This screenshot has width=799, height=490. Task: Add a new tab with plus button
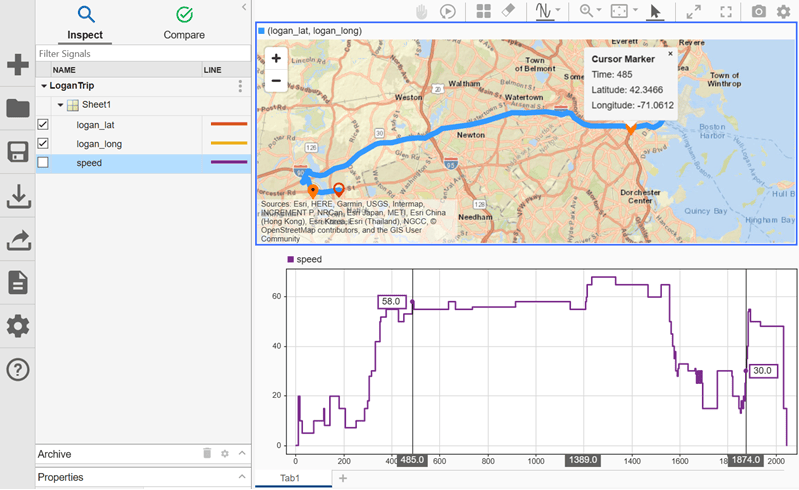click(x=343, y=478)
